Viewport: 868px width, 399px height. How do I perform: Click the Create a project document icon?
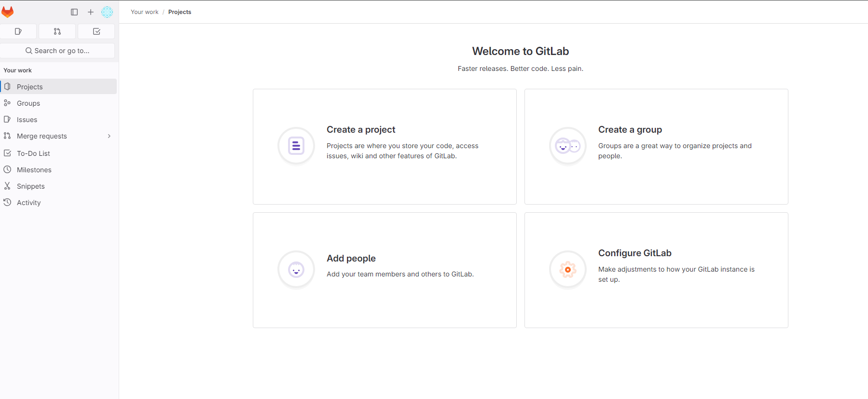(x=296, y=146)
